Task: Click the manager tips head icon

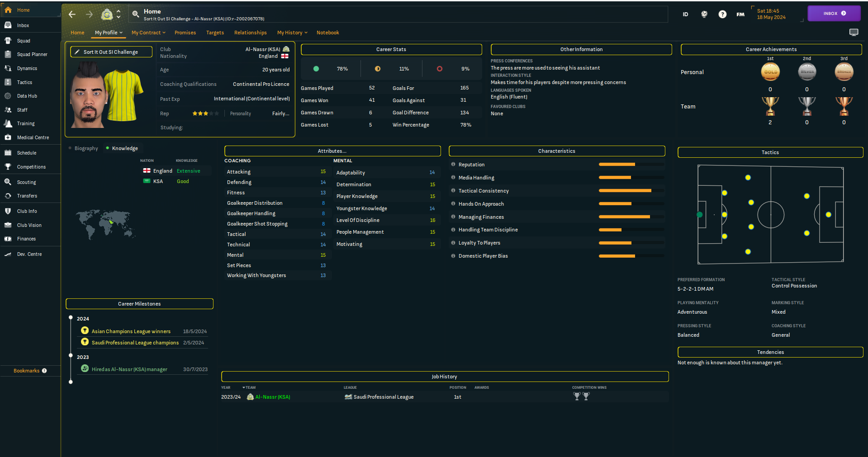Action: (704, 14)
